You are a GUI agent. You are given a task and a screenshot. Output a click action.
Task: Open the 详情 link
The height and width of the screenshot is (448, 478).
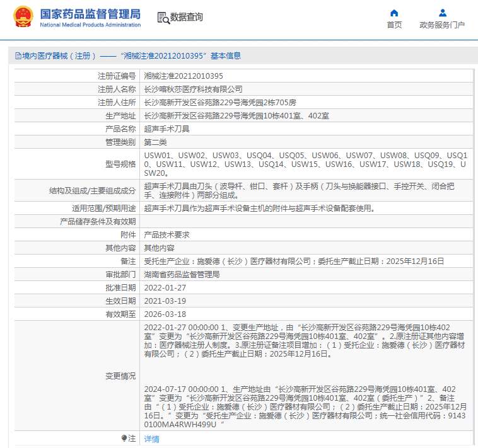pyautogui.click(x=151, y=439)
